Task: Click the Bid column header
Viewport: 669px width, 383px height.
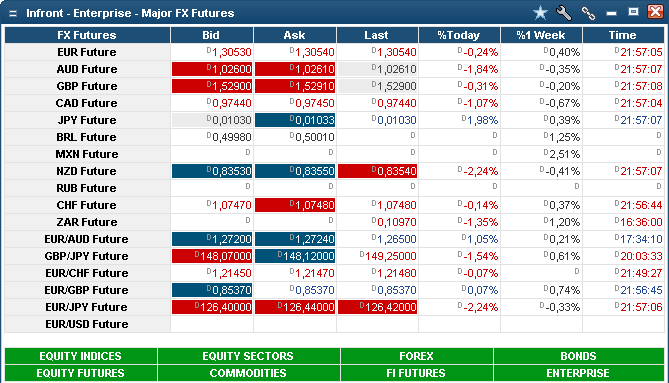Action: [212, 35]
